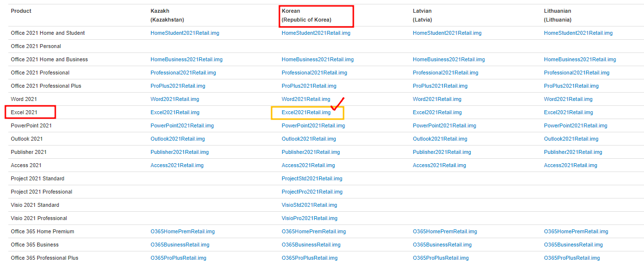The width and height of the screenshot is (644, 272).
Task: Download Lithuanian Excel2021Retail.img
Action: coord(569,112)
